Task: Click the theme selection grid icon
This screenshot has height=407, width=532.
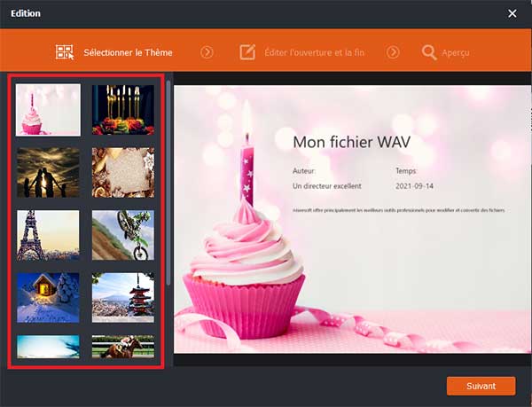Action: click(64, 52)
